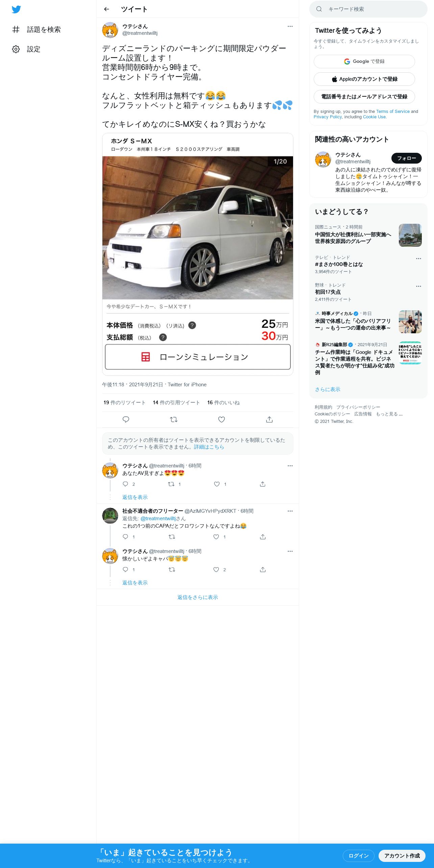Like the main tweet with the heart icon
This screenshot has height=868, width=434.
click(x=221, y=419)
